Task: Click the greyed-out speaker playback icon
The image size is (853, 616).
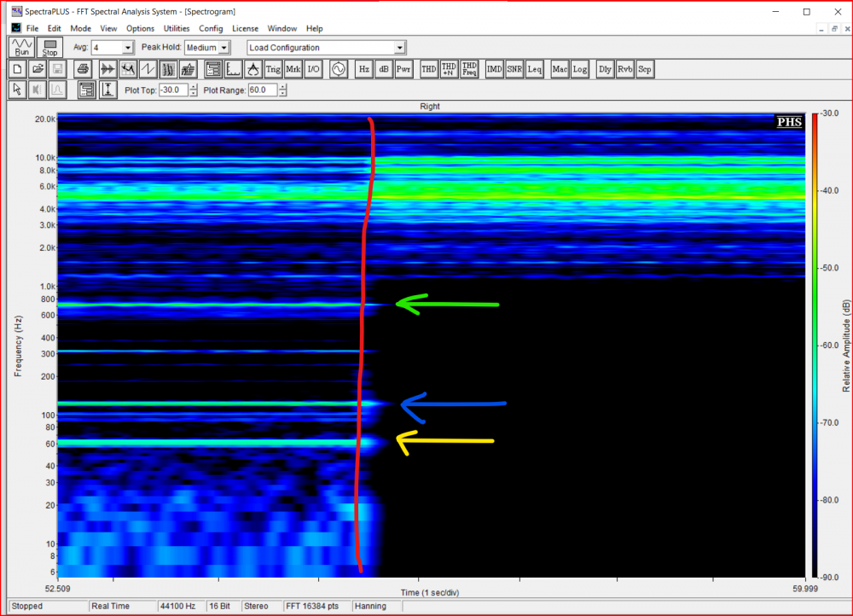Action: click(x=38, y=90)
